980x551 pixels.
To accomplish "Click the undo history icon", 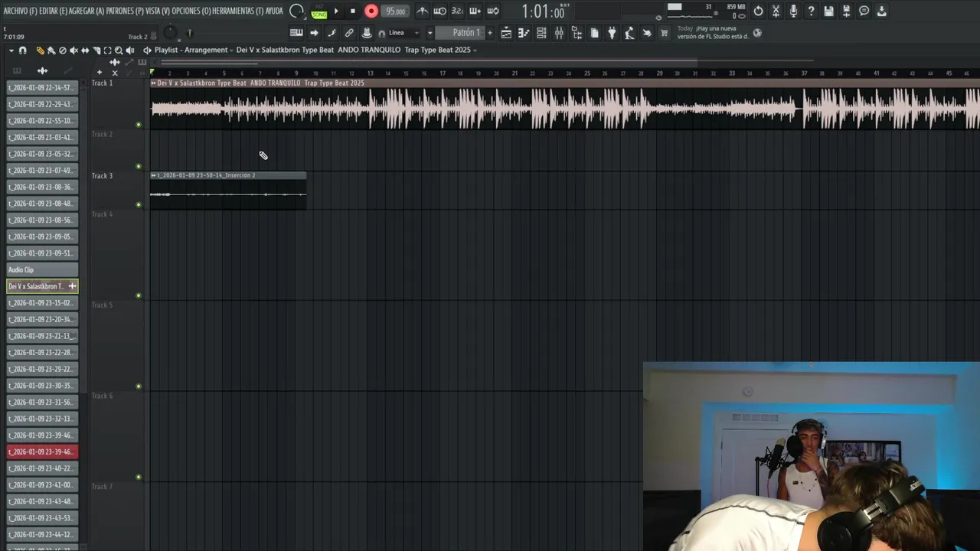I will (x=758, y=11).
